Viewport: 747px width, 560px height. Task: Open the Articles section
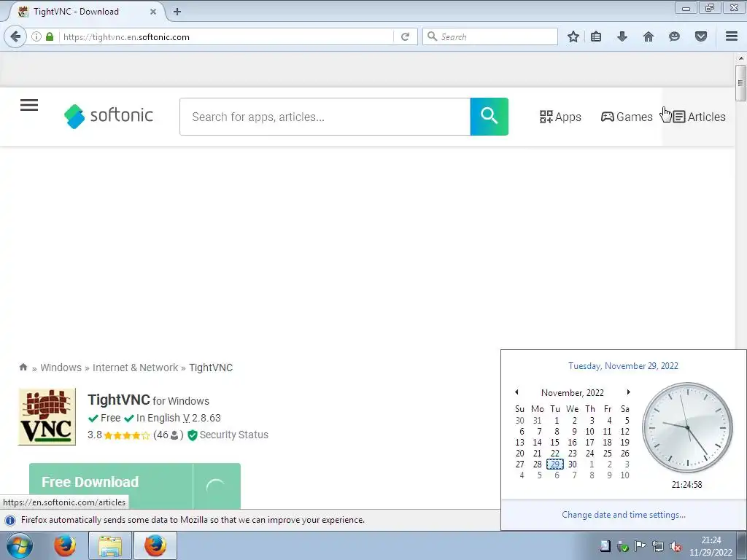(699, 117)
